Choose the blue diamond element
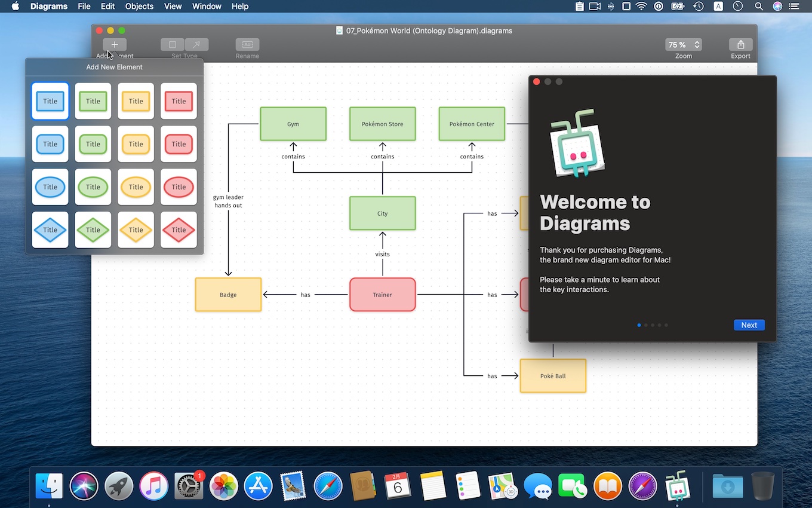The image size is (812, 508). coord(50,230)
